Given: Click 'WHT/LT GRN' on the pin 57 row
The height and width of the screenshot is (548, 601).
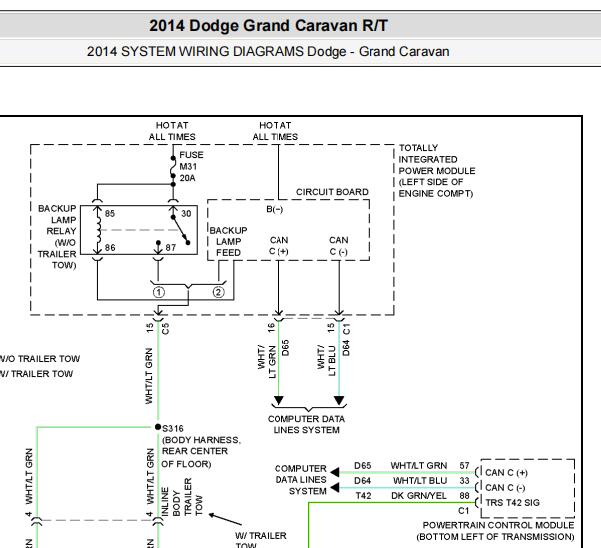Looking at the screenshot, I should tap(419, 465).
